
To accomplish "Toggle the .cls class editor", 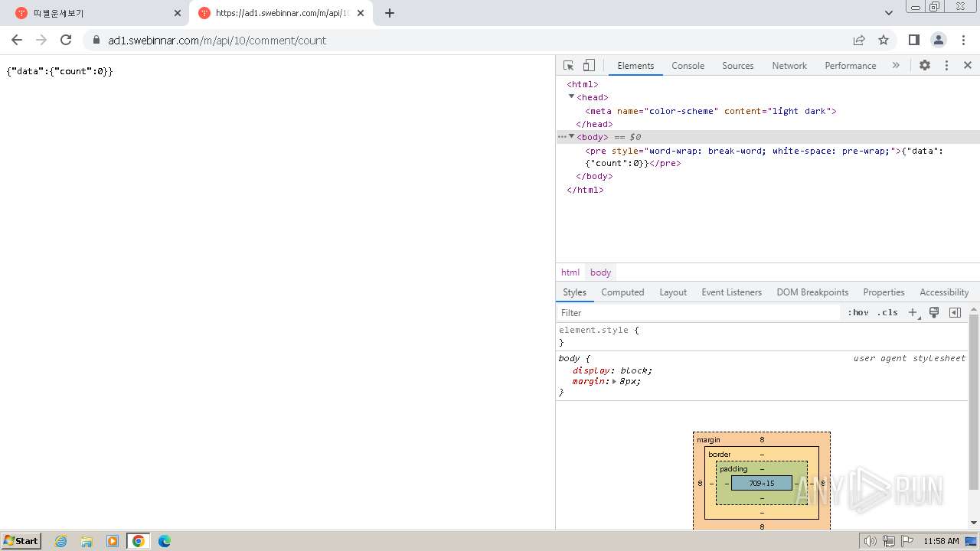I will point(887,312).
